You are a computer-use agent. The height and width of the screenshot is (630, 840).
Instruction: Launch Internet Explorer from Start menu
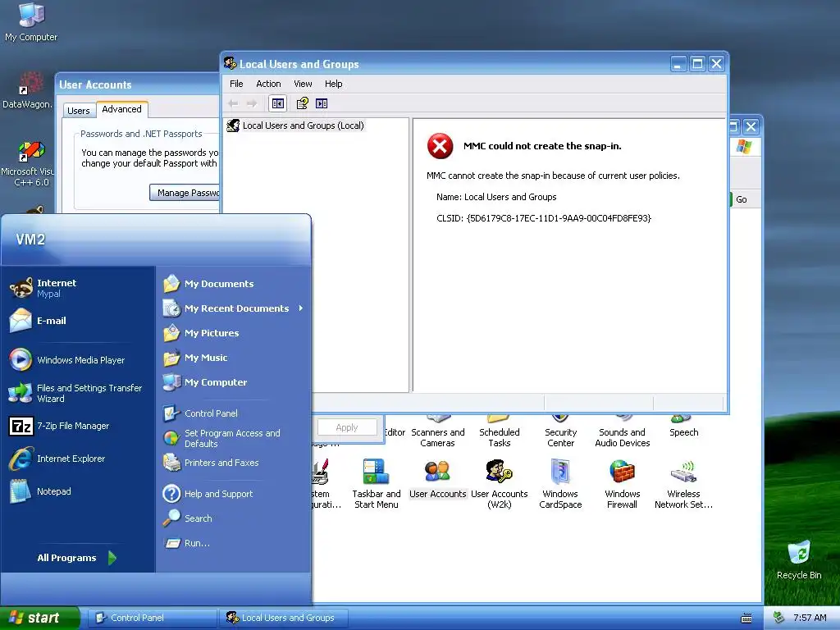[x=57, y=459]
